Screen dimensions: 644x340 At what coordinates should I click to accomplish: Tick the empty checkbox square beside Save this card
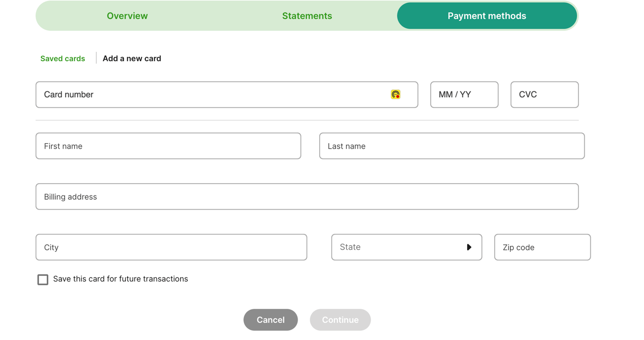click(43, 280)
